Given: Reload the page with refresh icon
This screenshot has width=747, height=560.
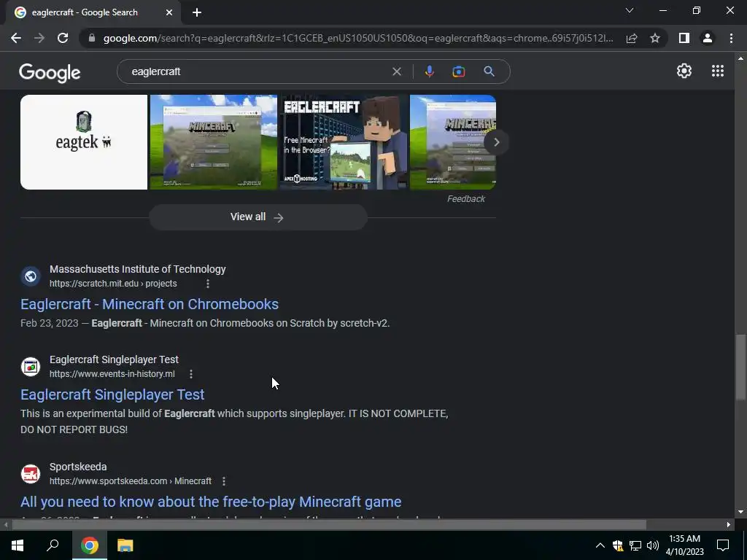Looking at the screenshot, I should [63, 38].
